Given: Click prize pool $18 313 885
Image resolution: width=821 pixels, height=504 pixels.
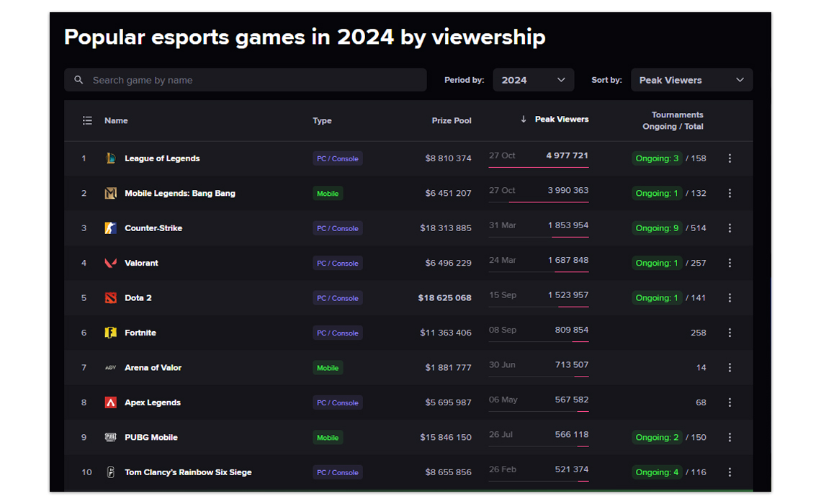Looking at the screenshot, I should click(446, 228).
